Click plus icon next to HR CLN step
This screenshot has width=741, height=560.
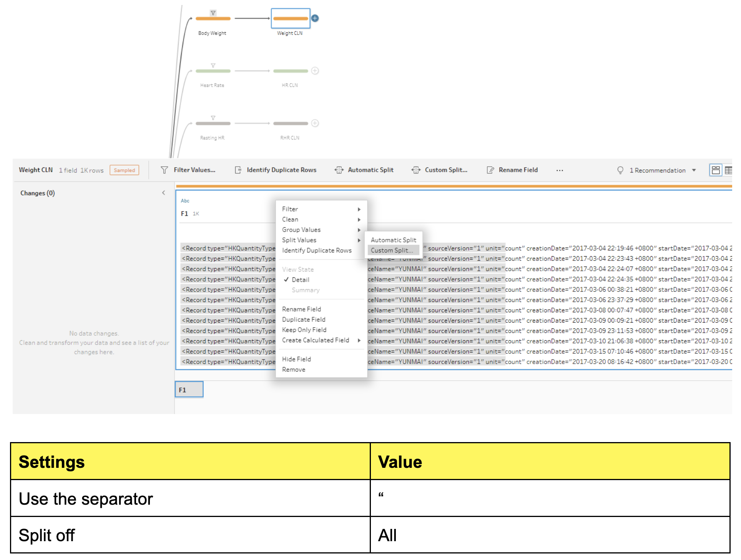315,71
